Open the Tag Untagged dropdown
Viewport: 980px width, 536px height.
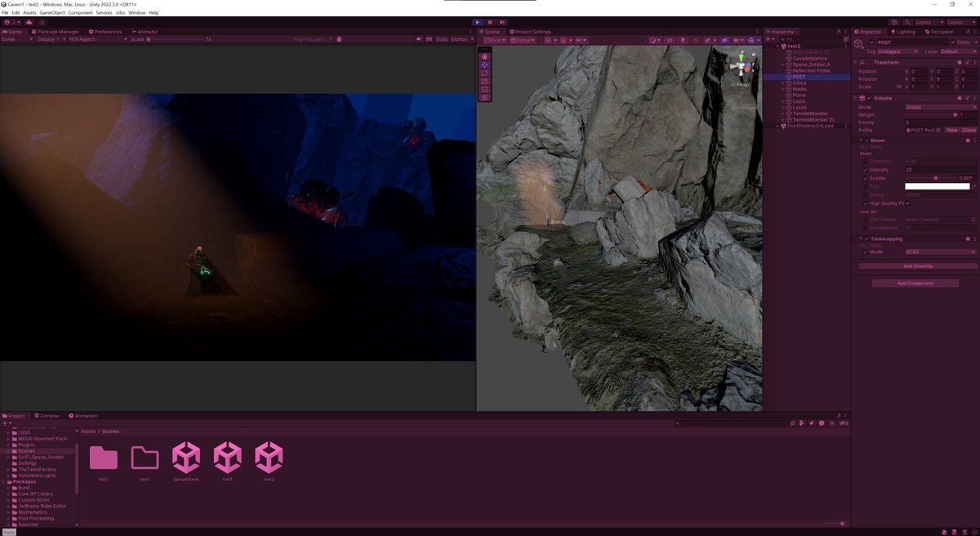tap(898, 51)
